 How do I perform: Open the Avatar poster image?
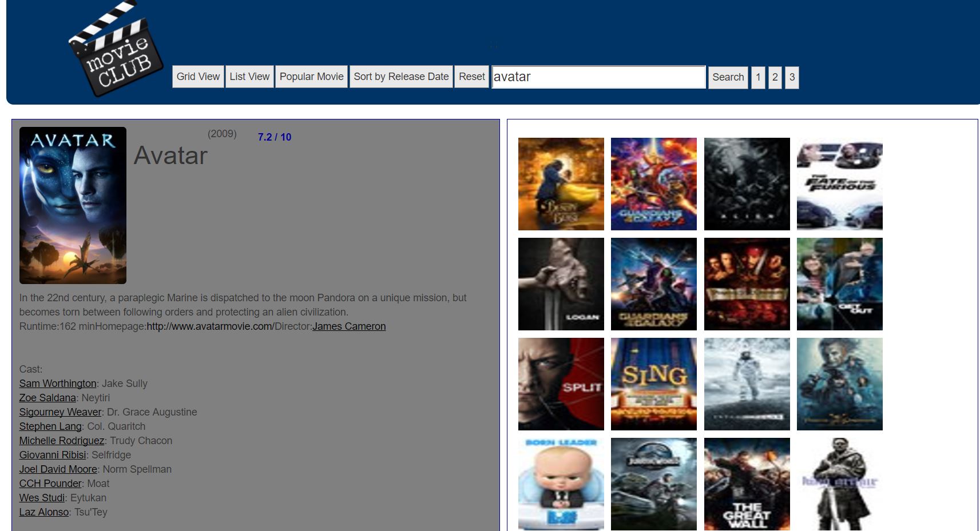pos(73,205)
